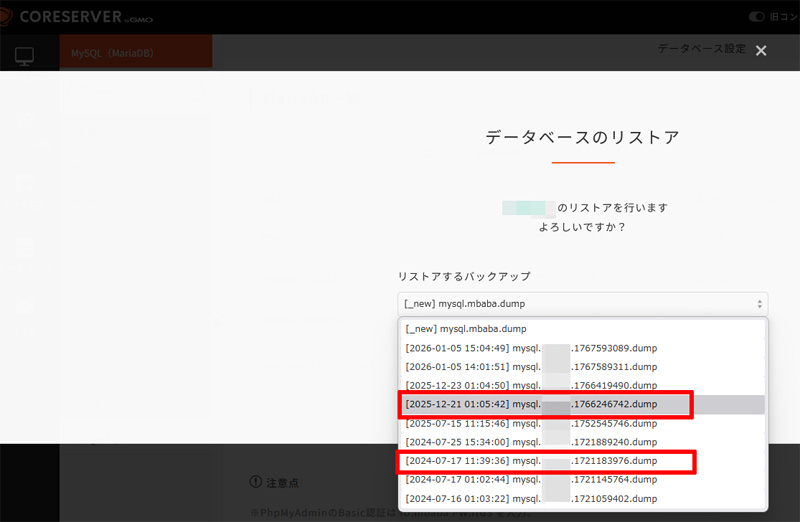Click the 注意点 exclamation info icon
Screen dimensions: 800x522
tap(255, 482)
